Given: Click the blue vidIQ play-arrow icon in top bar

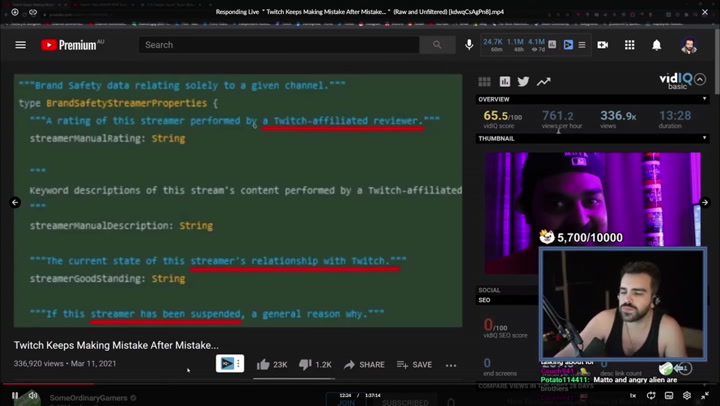Looking at the screenshot, I should (x=568, y=45).
